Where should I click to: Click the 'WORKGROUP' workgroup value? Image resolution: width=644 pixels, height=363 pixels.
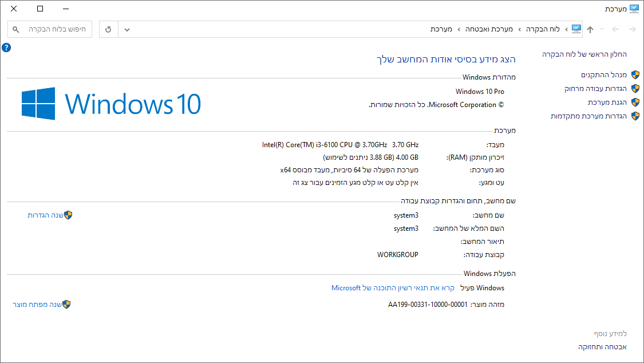point(398,255)
